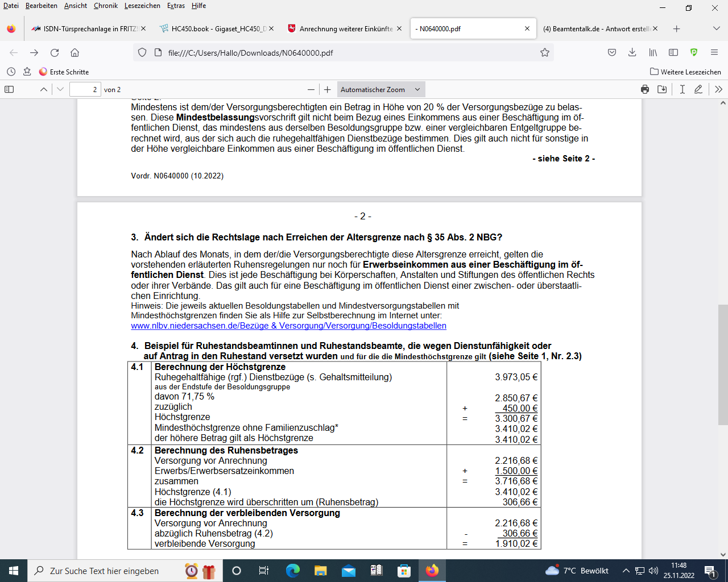The image size is (728, 582).
Task: Toggle the PDF sidebar panel
Action: pos(9,89)
